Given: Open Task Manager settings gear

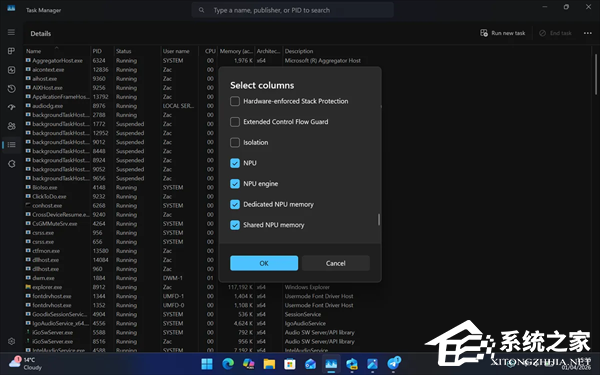Looking at the screenshot, I should click(x=11, y=341).
